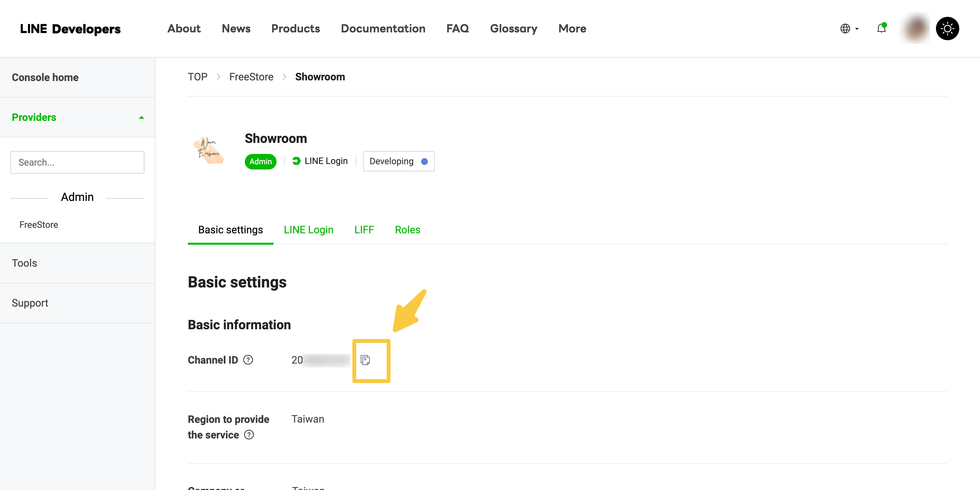Open the language globe dropdown
The image size is (980, 490).
[849, 29]
